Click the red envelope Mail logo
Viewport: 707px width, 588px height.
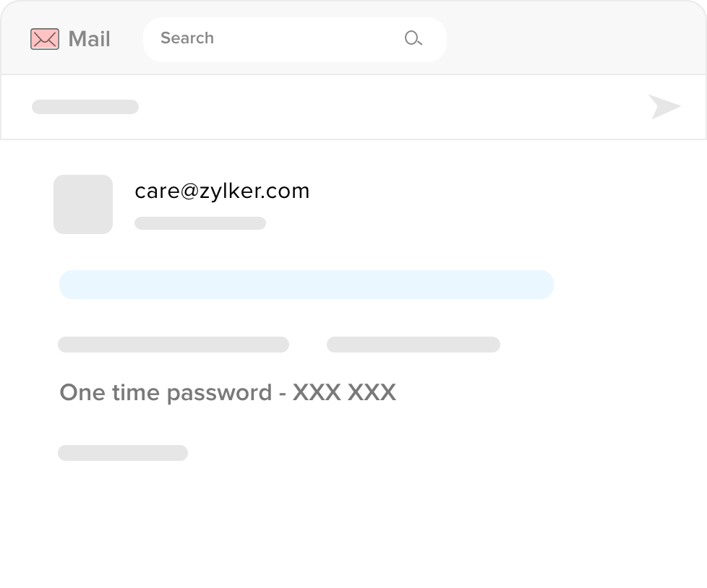(x=44, y=39)
